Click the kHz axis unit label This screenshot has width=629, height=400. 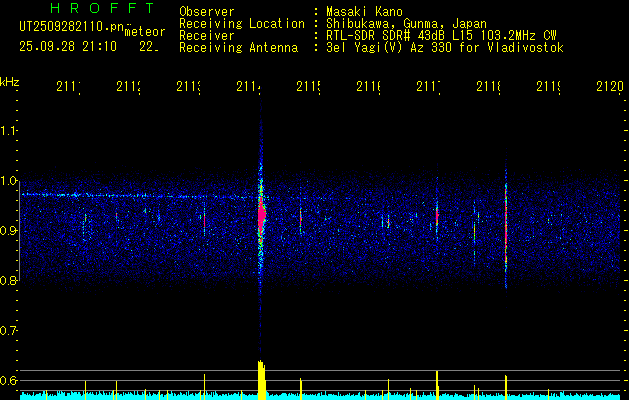click(x=10, y=82)
